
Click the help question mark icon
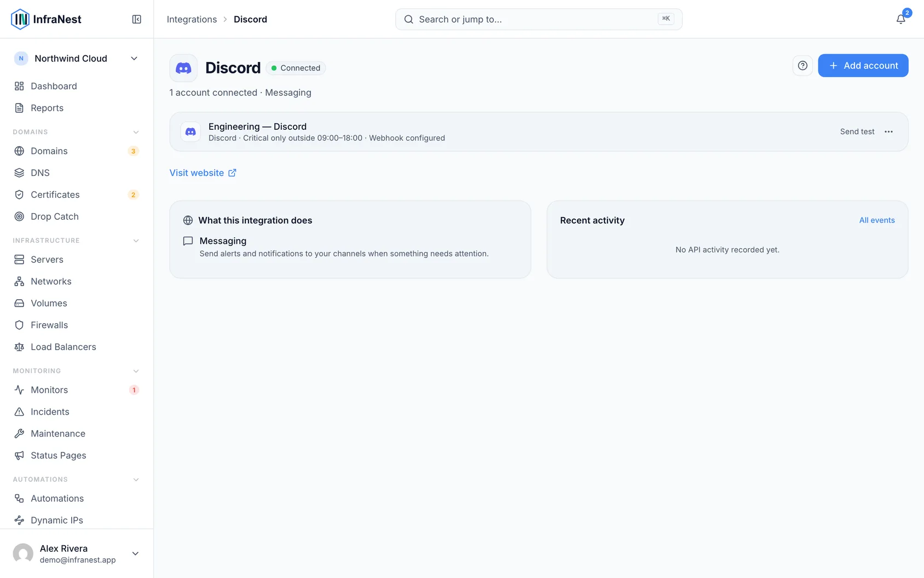[802, 66]
